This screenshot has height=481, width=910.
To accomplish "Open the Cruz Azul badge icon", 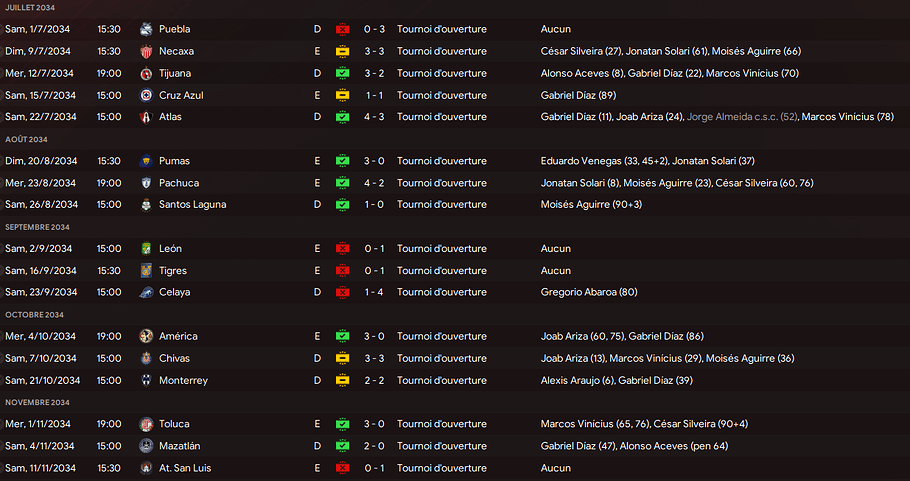I will pos(146,95).
